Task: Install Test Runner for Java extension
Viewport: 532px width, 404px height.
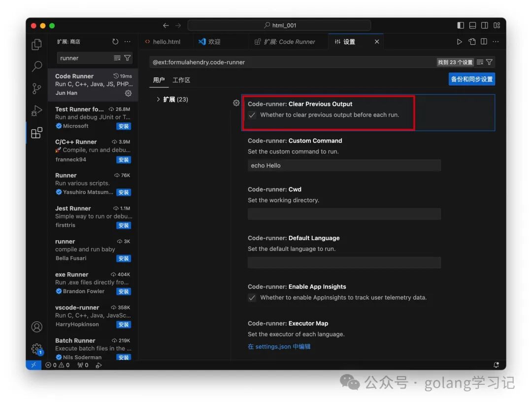Action: click(x=124, y=126)
